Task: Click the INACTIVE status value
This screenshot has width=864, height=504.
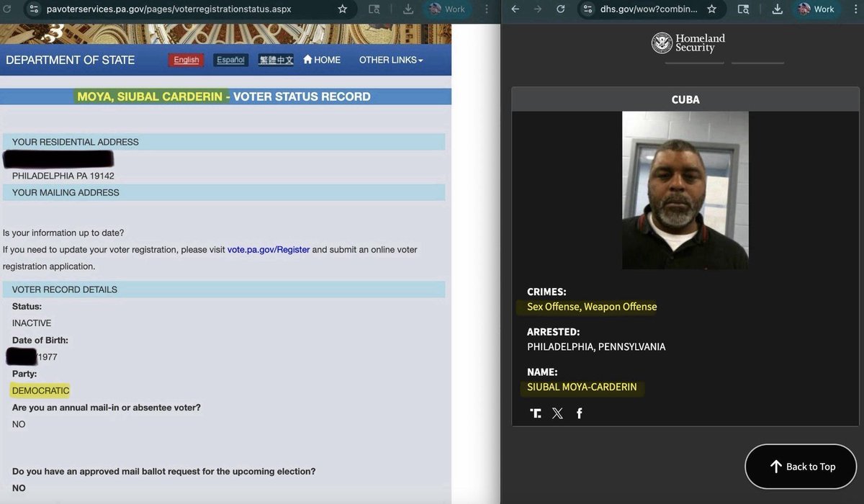Action: (x=32, y=323)
